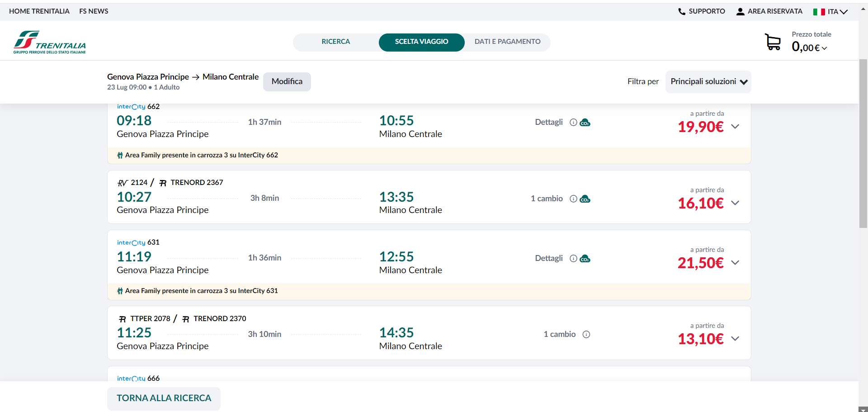
Task: Open the shopping cart icon
Action: [x=773, y=42]
